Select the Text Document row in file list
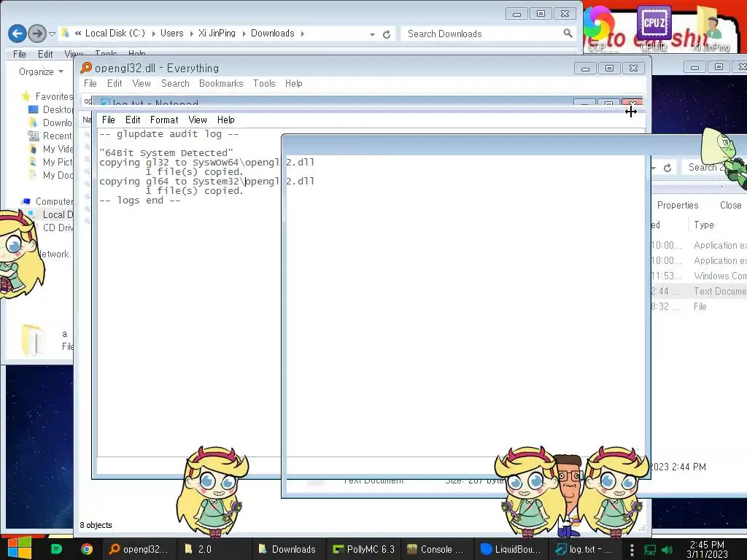This screenshot has width=747, height=560. click(699, 291)
